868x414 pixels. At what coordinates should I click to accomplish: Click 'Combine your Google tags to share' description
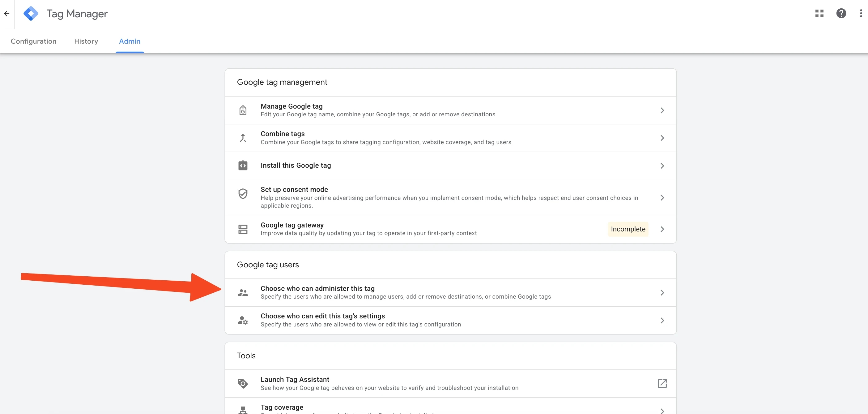pyautogui.click(x=386, y=142)
